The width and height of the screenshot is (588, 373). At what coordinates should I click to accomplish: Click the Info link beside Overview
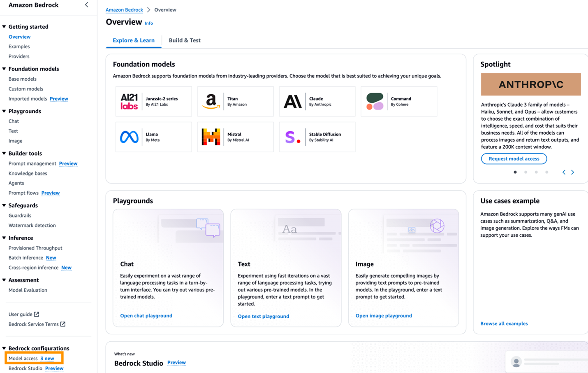[x=149, y=23]
